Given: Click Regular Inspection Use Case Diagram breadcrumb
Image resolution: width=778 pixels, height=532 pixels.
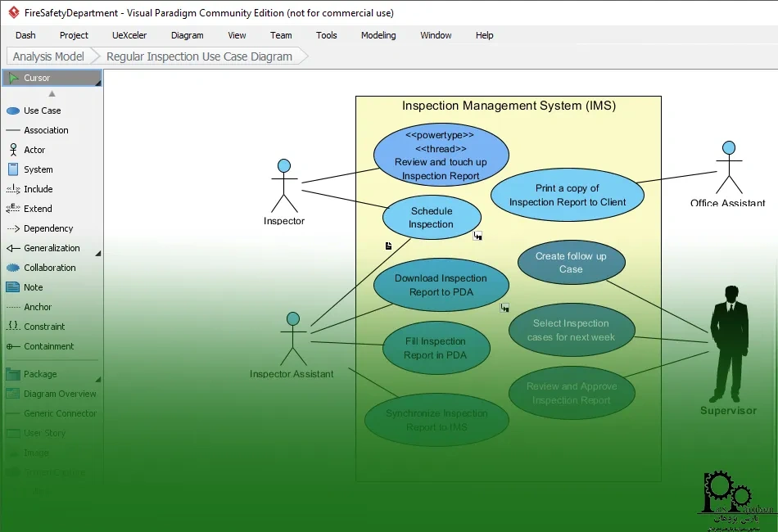Looking at the screenshot, I should pyautogui.click(x=199, y=56).
